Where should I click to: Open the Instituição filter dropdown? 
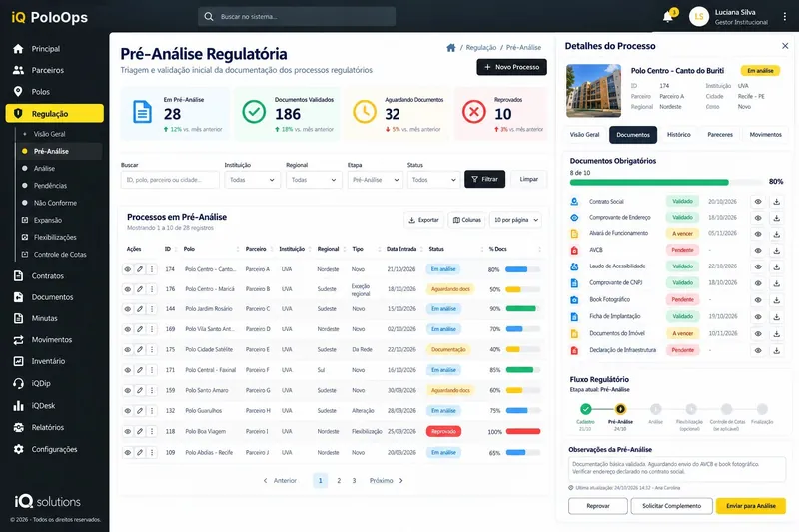click(253, 180)
